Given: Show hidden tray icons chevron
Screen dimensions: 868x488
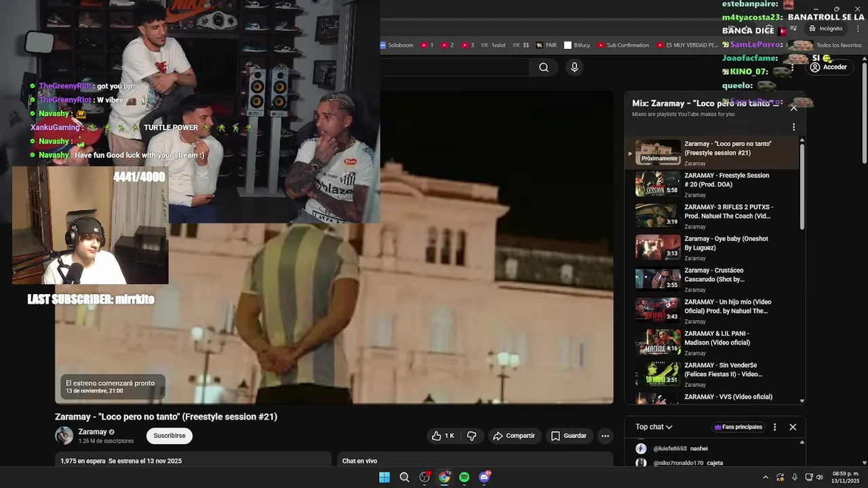Looking at the screenshot, I should (x=766, y=477).
